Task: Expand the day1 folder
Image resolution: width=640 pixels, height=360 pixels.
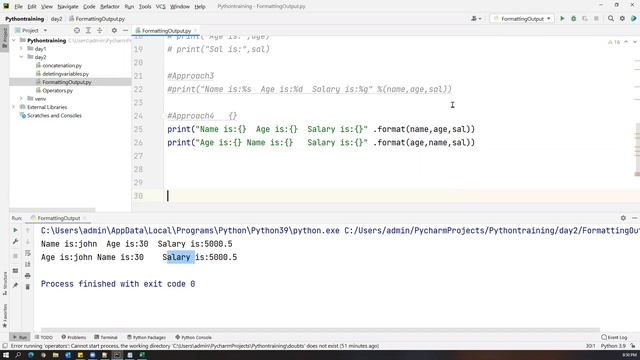Action: pos(21,49)
